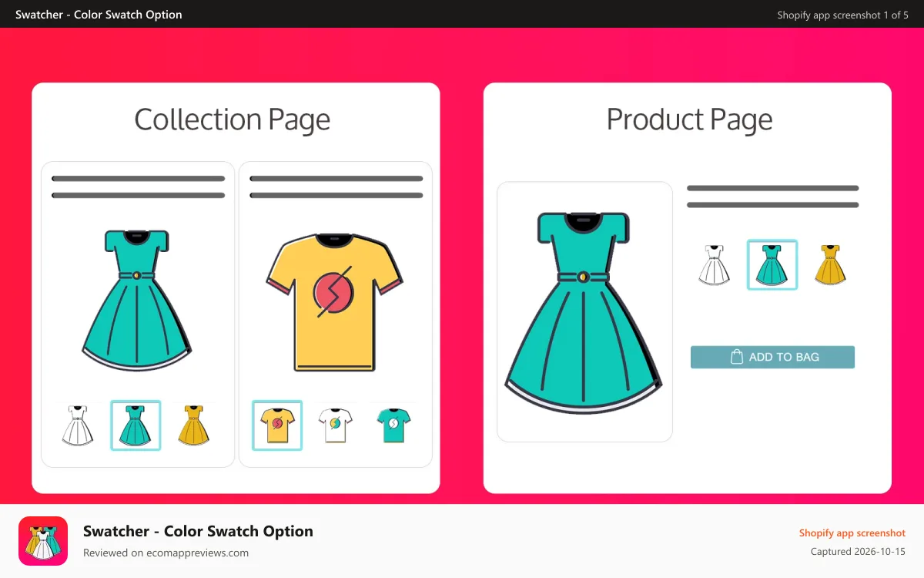The width and height of the screenshot is (924, 578).
Task: Click the orange Shopify app screenshot label
Action: [852, 533]
